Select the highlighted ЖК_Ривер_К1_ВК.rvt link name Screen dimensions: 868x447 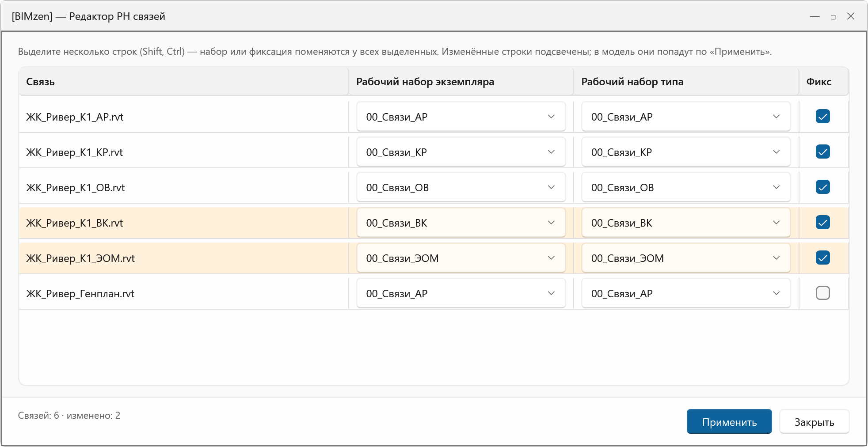click(74, 223)
